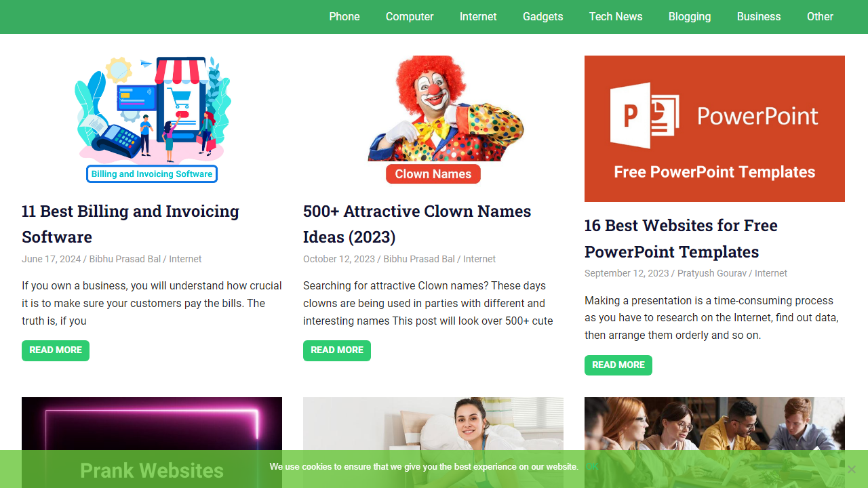
Task: Open the Clown Names article image
Action: [x=433, y=119]
